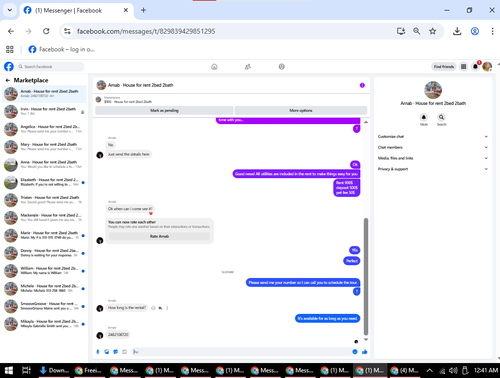Click the Chrome zoom magnifier icon
The width and height of the screenshot is (500, 378).
pos(417,31)
